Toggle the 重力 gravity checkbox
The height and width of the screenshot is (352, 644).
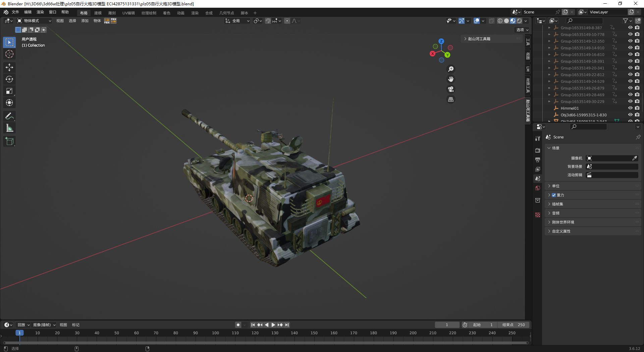[x=554, y=195]
